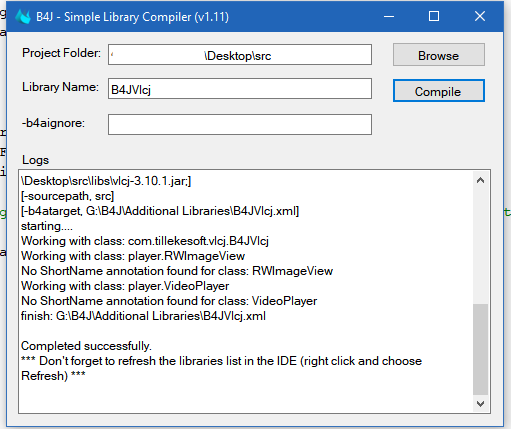Image resolution: width=511 pixels, height=429 pixels.
Task: Click log line 'Working with class: com.tillekesoft.vlcj.B4JVlcj'
Action: click(x=145, y=241)
